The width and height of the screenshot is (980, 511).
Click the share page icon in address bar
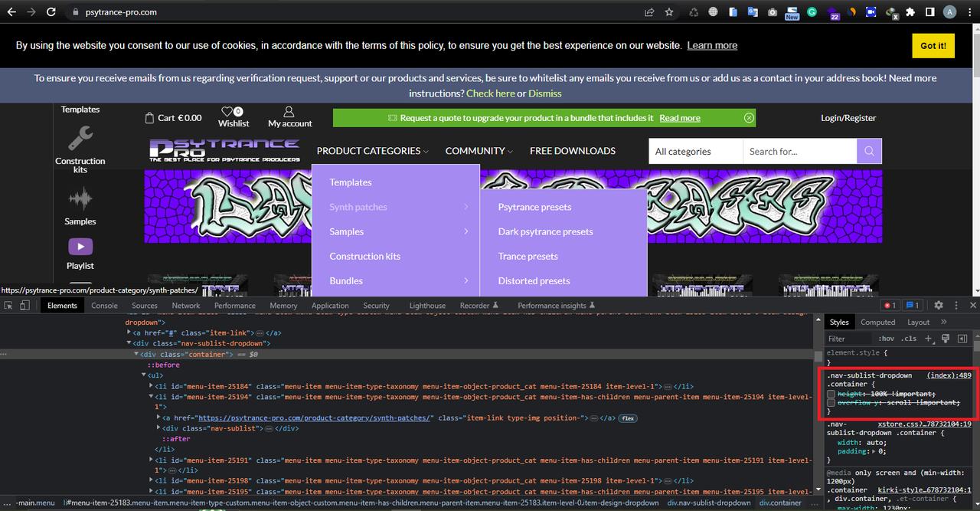click(649, 12)
